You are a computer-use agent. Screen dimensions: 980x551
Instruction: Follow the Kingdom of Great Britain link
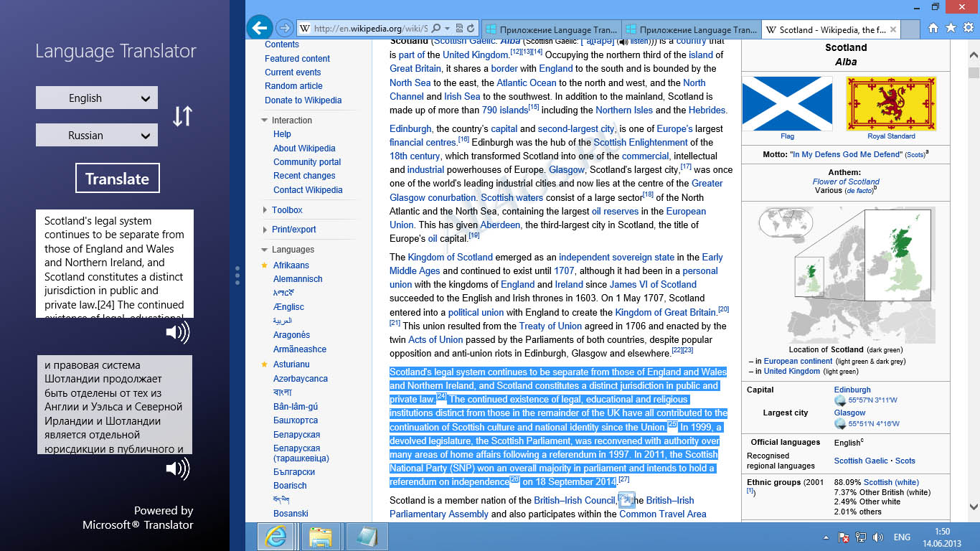tap(666, 313)
